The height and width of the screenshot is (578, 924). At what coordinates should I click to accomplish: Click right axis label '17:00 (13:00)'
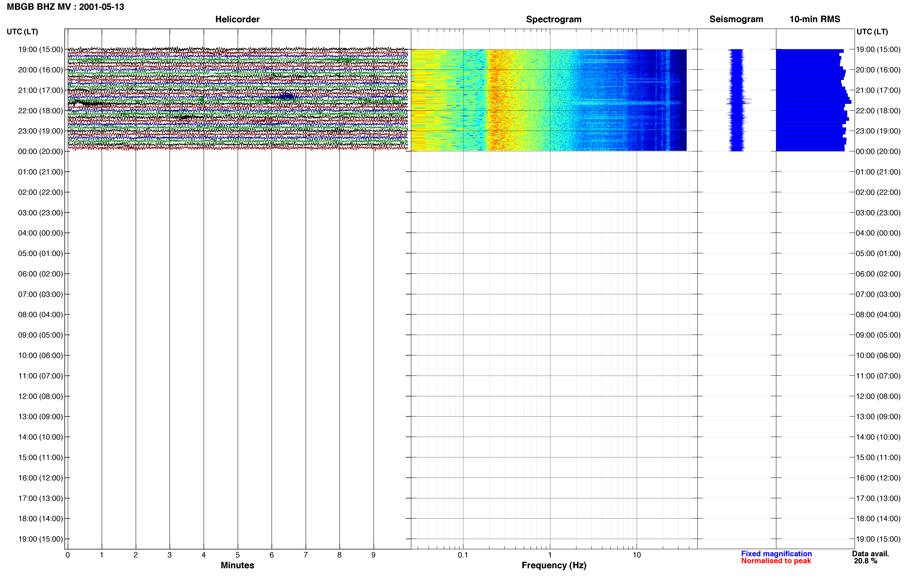878,498
